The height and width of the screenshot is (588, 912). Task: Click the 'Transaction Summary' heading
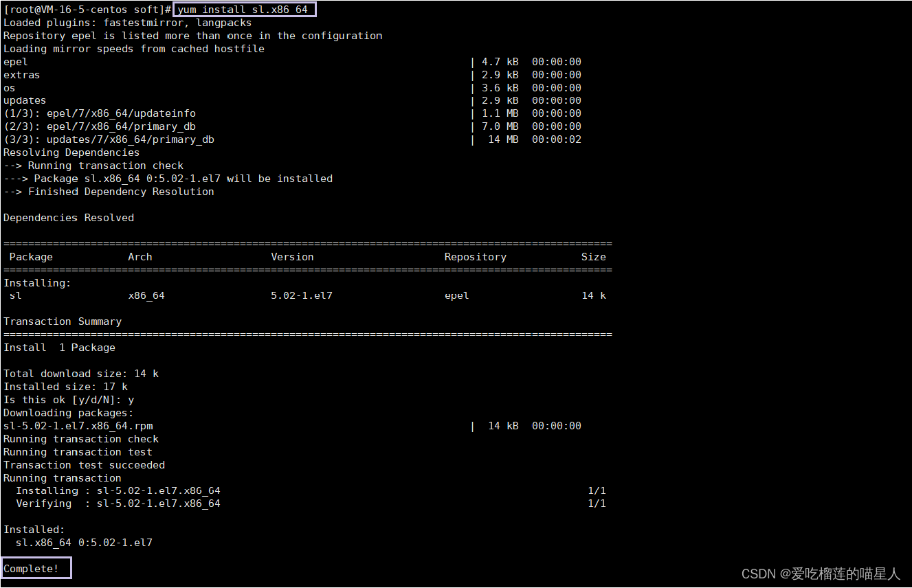(63, 321)
